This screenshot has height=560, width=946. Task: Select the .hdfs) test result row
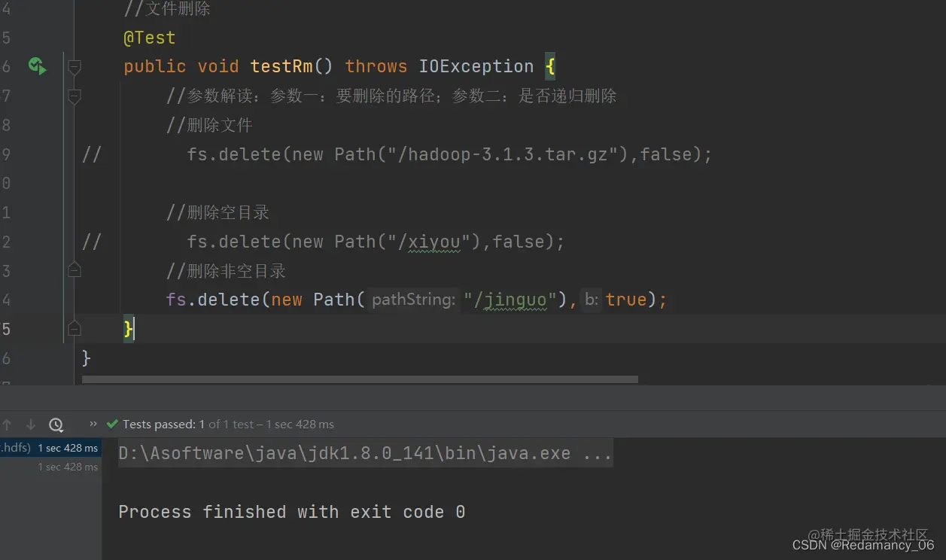coord(50,448)
